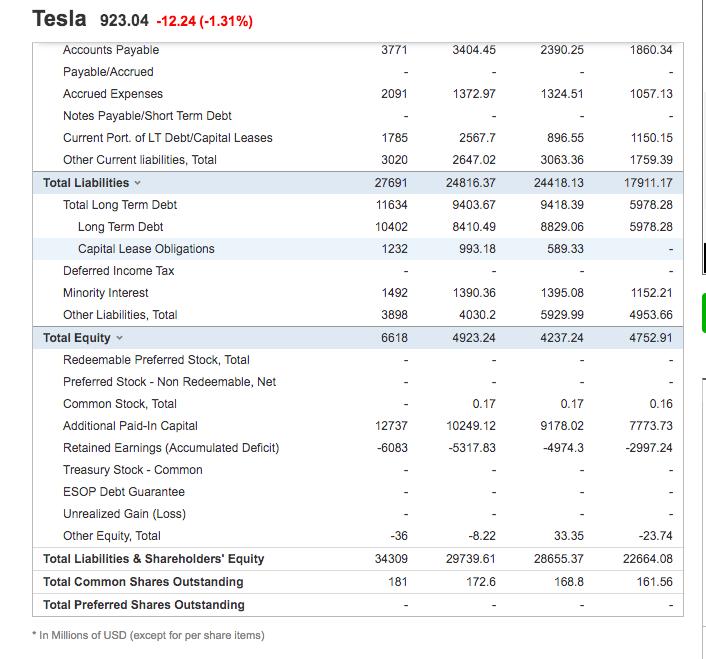The width and height of the screenshot is (706, 659).
Task: Click Other Equity value 33.35
Action: (569, 536)
